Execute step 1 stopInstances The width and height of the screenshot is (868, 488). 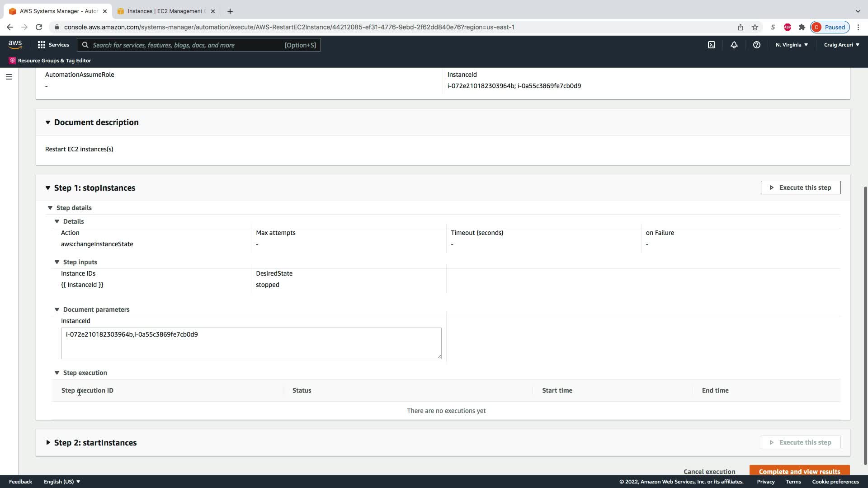point(800,188)
